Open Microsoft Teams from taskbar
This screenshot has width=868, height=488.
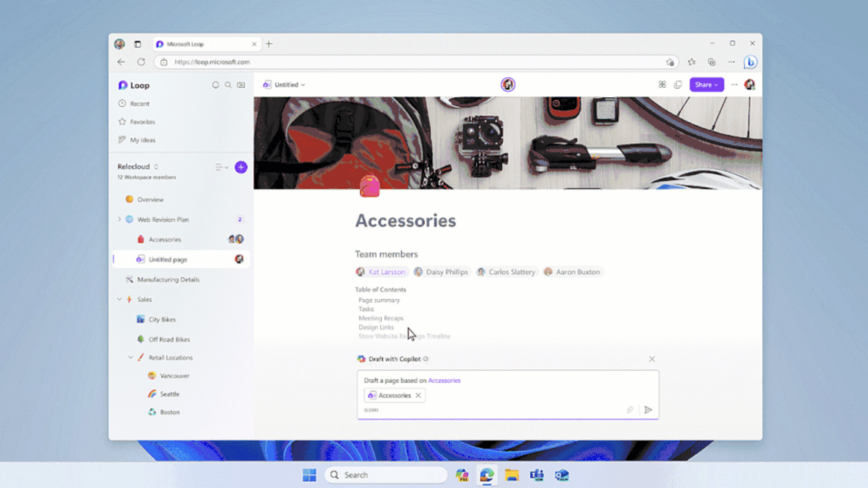(537, 475)
